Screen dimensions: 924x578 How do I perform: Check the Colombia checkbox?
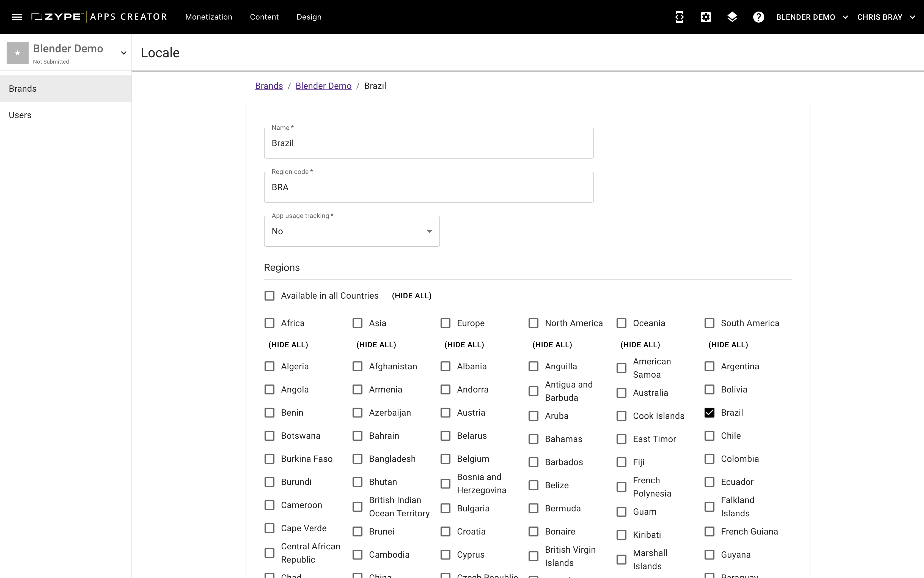pyautogui.click(x=710, y=459)
